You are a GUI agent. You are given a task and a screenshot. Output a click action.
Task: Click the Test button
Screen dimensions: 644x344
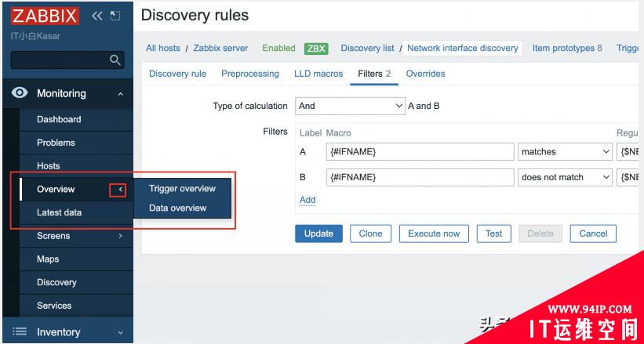coord(493,234)
